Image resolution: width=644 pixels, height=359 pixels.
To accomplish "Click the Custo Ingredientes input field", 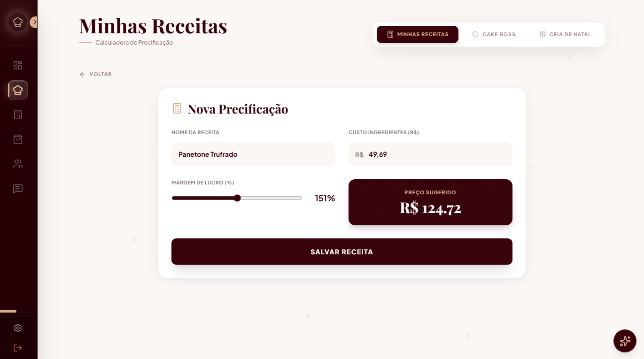I will coord(437,154).
